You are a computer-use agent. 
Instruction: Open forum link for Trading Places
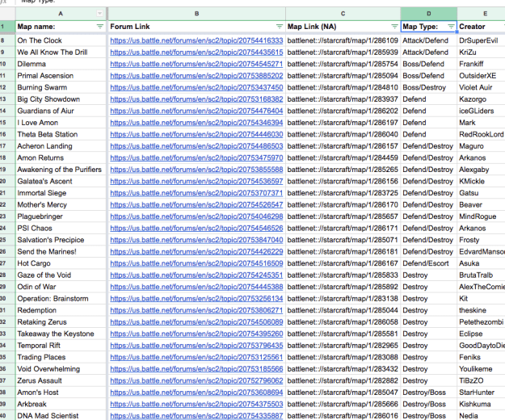coord(196,357)
